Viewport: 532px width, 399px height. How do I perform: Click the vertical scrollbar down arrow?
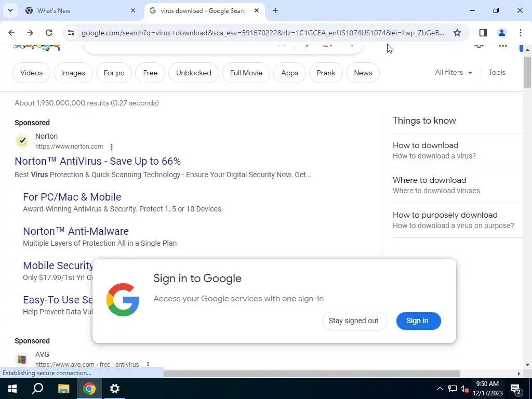point(527,365)
